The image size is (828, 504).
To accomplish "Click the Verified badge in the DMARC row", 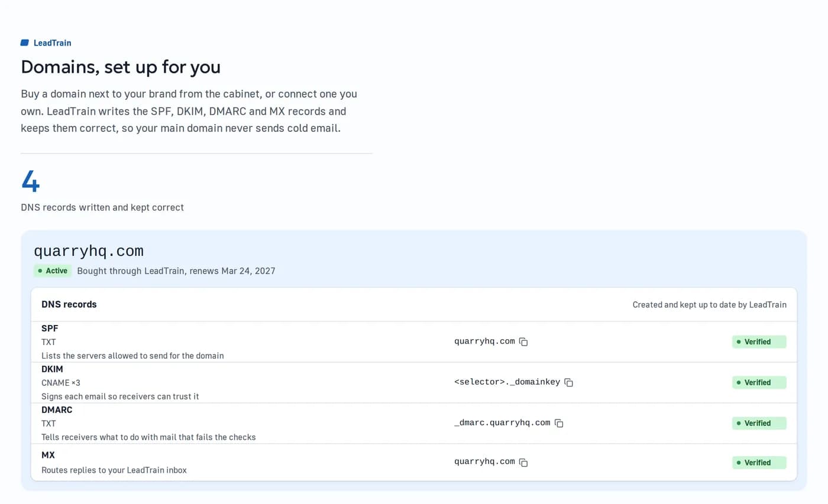I will coord(759,423).
